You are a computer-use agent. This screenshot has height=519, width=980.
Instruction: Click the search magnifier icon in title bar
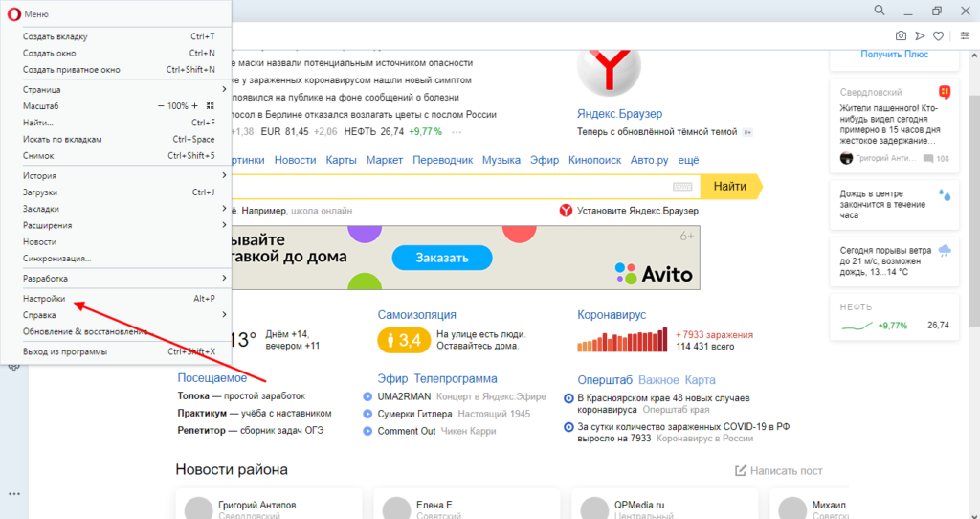point(880,11)
